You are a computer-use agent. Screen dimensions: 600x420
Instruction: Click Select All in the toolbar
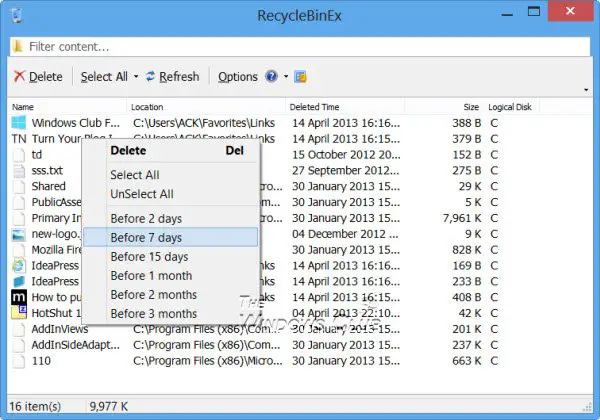pyautogui.click(x=104, y=77)
